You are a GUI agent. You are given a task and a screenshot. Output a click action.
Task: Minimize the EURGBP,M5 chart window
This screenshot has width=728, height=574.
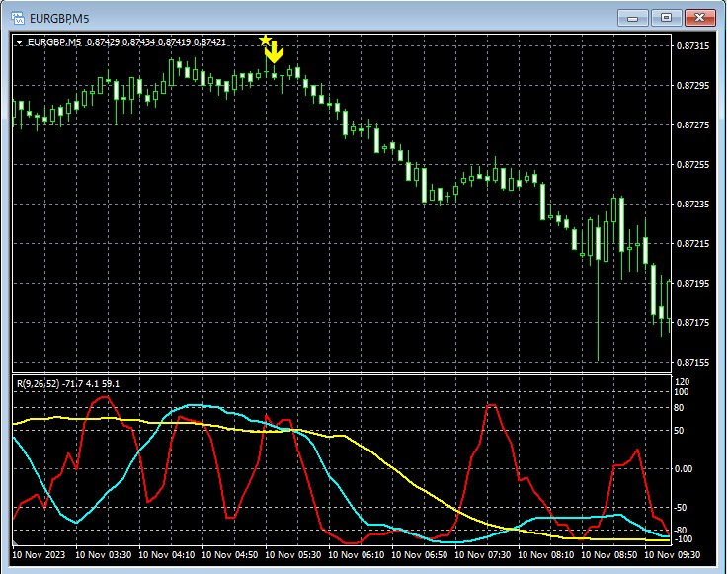pos(632,18)
